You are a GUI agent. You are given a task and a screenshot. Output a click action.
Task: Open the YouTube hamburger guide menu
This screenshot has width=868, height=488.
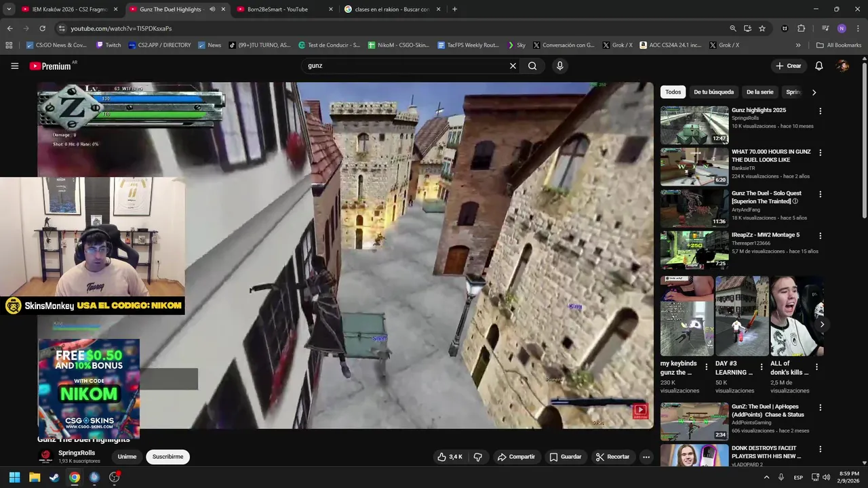point(14,66)
